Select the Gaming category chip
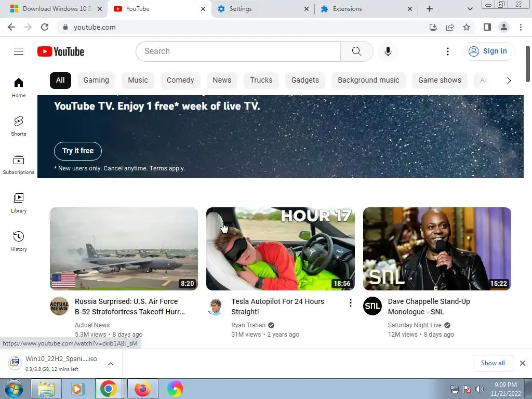 (96, 80)
